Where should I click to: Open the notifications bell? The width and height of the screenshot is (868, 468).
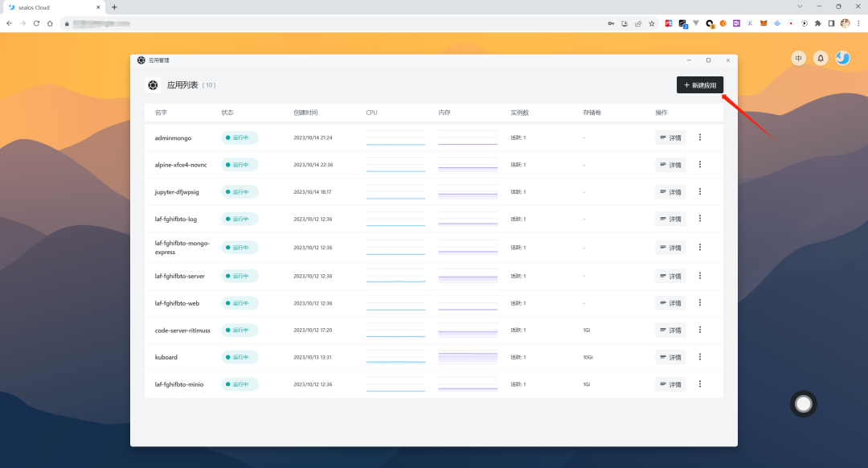821,58
